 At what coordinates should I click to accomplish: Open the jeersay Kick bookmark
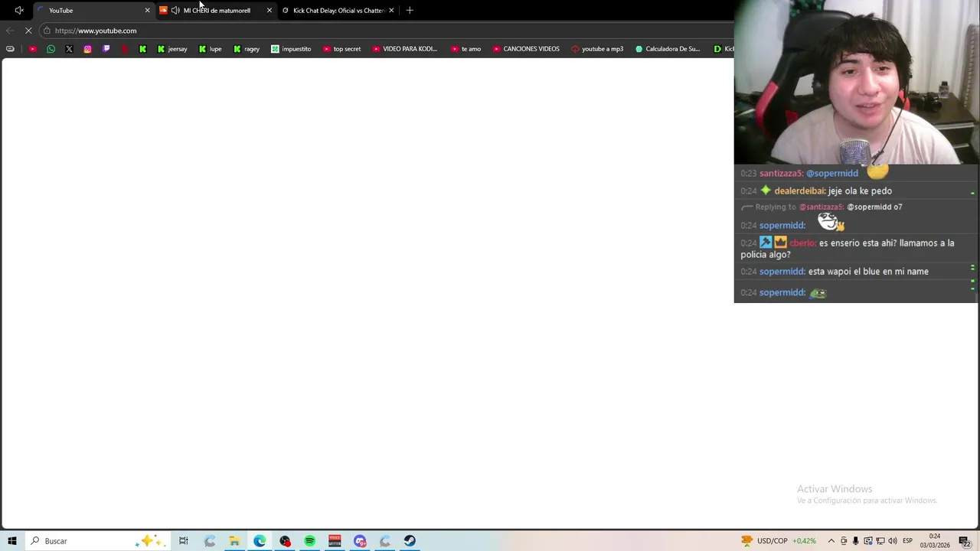point(171,49)
